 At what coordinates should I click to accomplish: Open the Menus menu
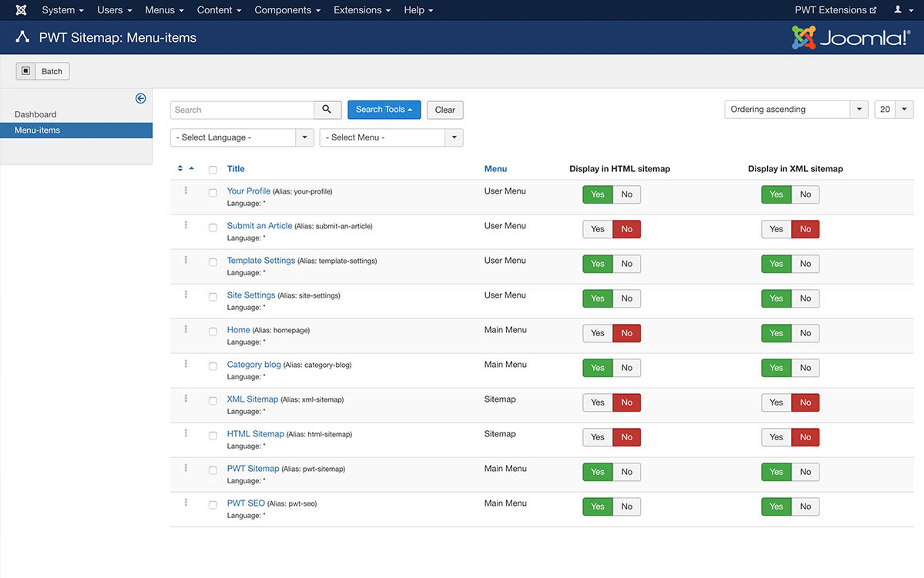(164, 10)
